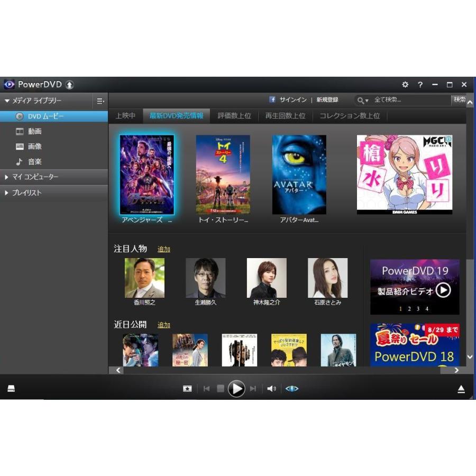Switch to the 評価数上位 tab
The height and width of the screenshot is (476, 476).
(234, 115)
